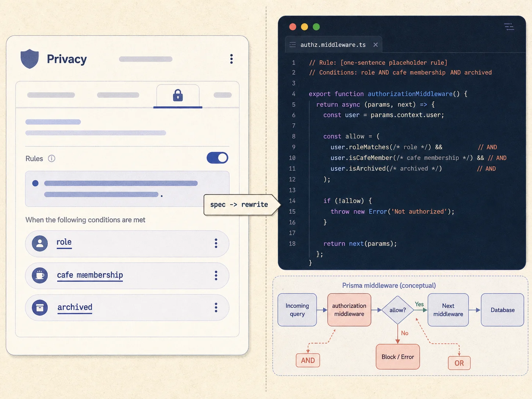Close the authz.middleware.ts tab
532x399 pixels.
click(375, 45)
